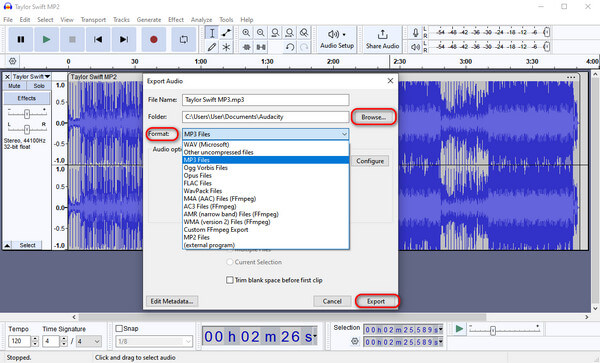Collapse the track with the up arrow
600x363 pixels.
pyautogui.click(x=7, y=245)
